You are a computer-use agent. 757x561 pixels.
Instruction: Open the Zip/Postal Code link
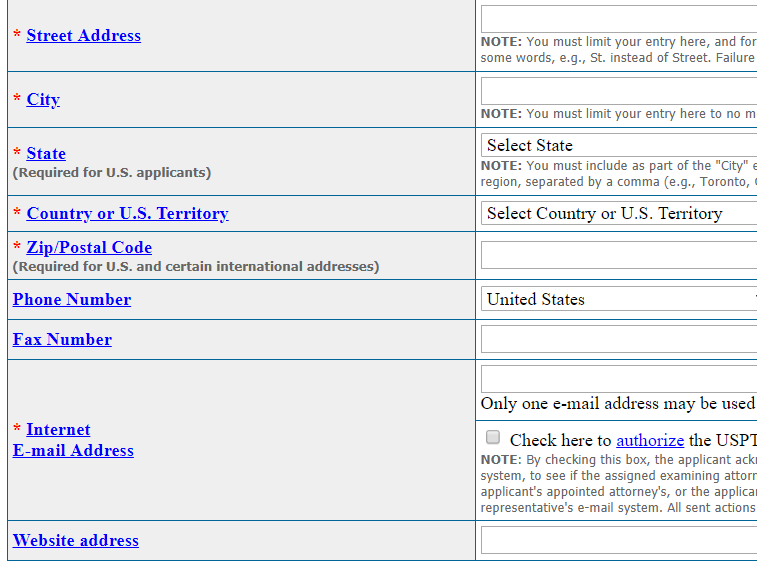tap(89, 248)
